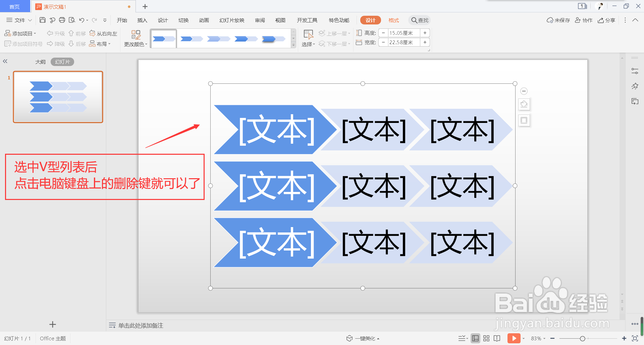644x345 pixels.
Task: Click the Save icon in quick toolbar
Action: click(43, 20)
